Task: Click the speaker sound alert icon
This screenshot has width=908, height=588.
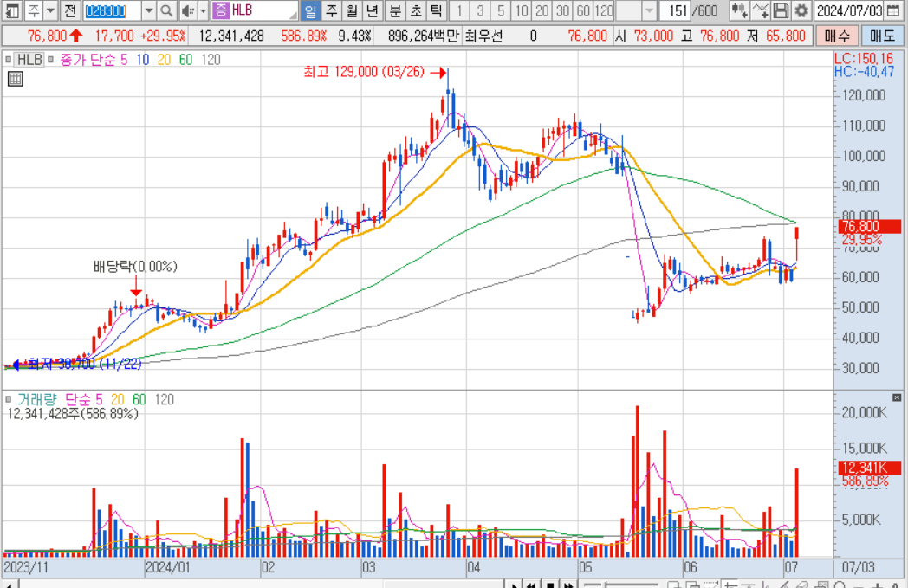Action: click(x=187, y=10)
